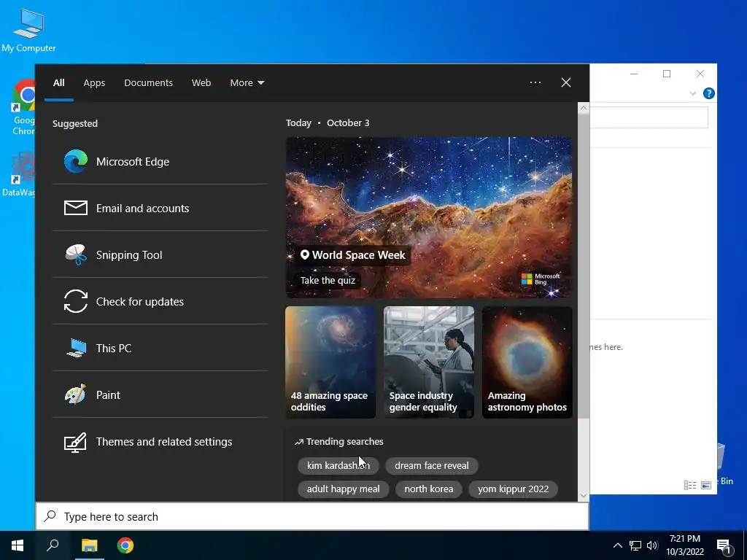Image resolution: width=747 pixels, height=560 pixels.
Task: Open the notification center icon
Action: (724, 545)
